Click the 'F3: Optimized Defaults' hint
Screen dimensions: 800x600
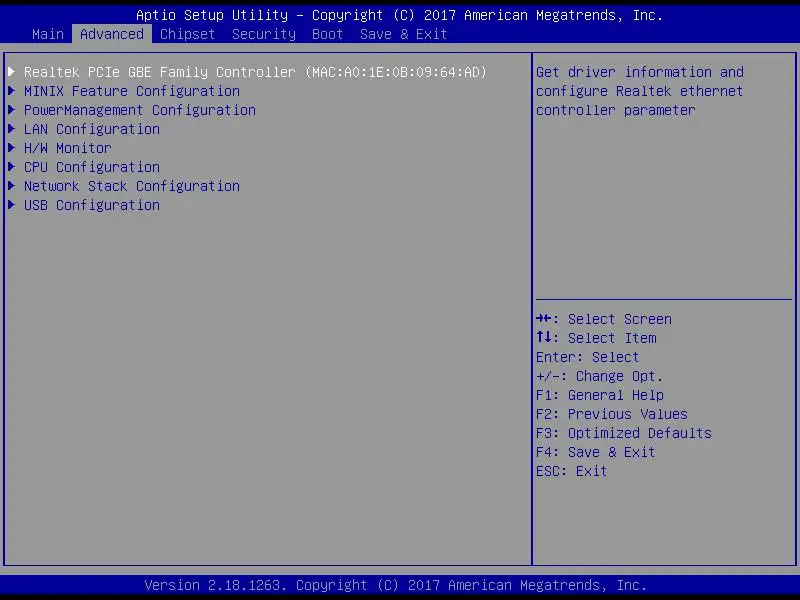(x=623, y=433)
